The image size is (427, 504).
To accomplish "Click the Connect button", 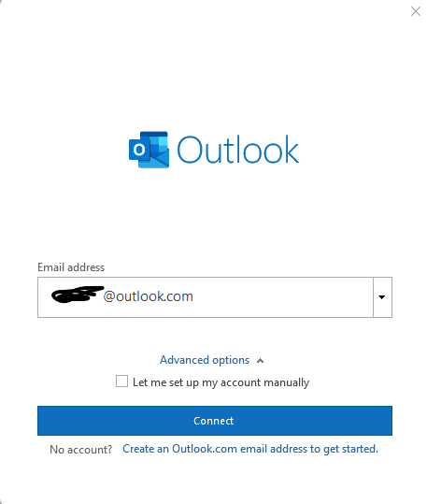I will pos(215,421).
